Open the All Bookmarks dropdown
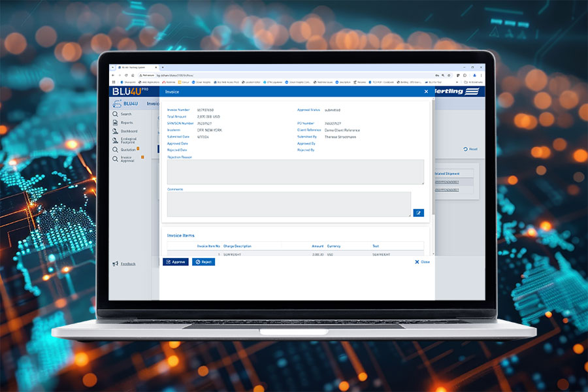Viewport: 588px width, 392px height. 474,82
